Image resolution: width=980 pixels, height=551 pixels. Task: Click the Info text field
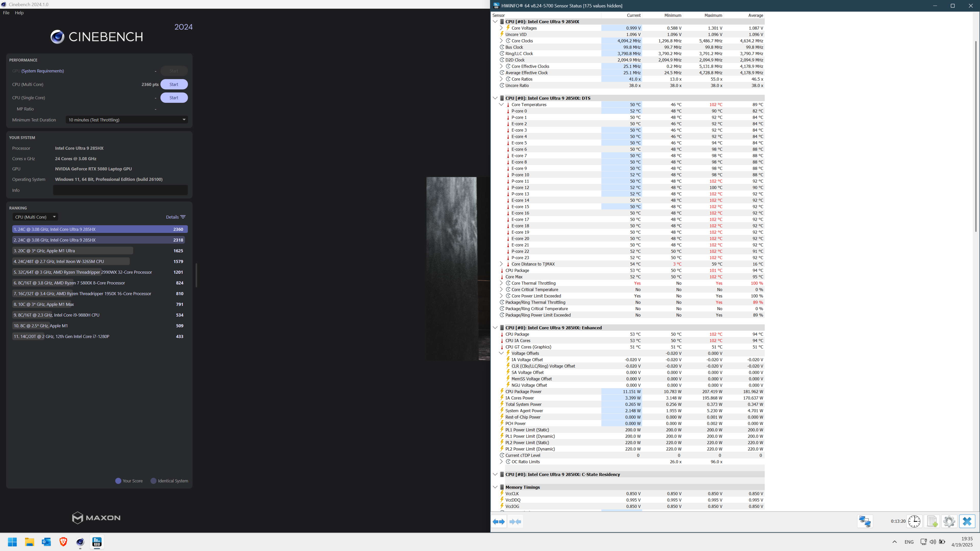pos(120,190)
